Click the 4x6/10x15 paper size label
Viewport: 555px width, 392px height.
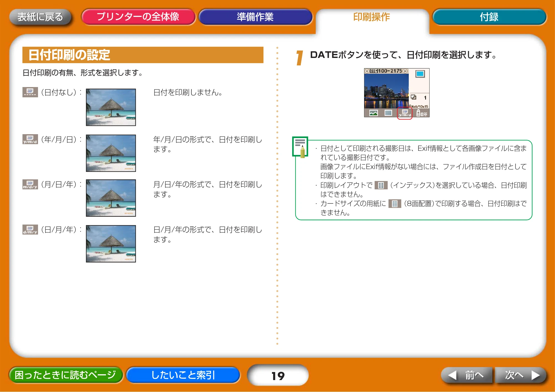click(x=419, y=106)
